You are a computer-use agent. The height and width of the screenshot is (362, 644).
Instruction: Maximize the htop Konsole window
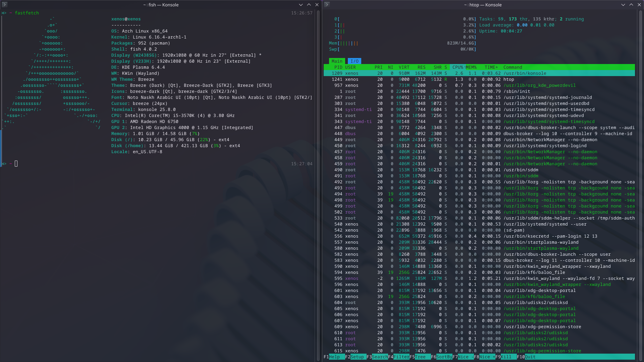pos(631,5)
